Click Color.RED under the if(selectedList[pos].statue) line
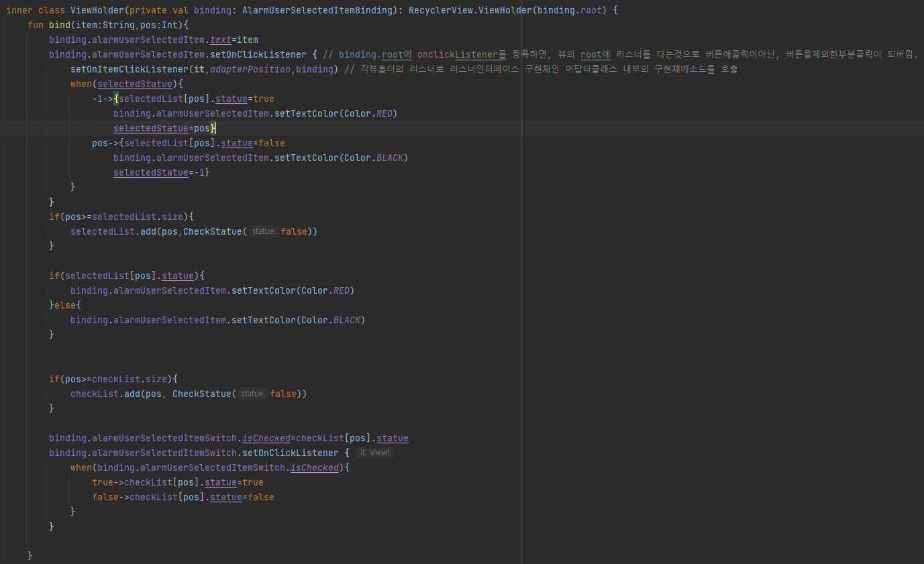This screenshot has width=924, height=564. pyautogui.click(x=325, y=291)
